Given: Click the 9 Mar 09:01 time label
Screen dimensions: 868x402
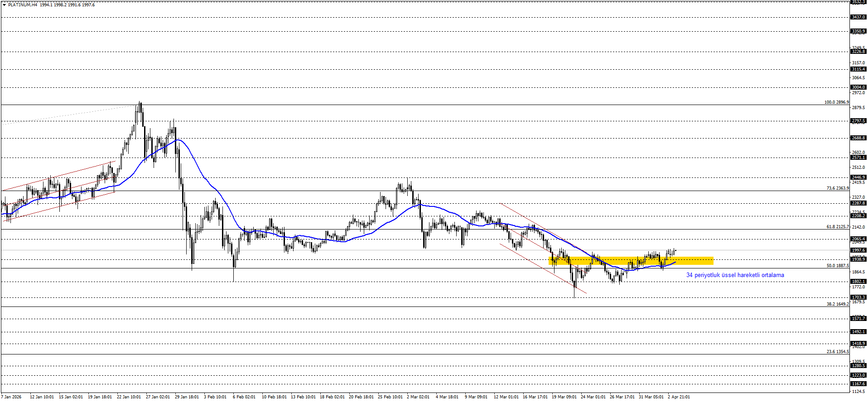Looking at the screenshot, I should pyautogui.click(x=476, y=397).
